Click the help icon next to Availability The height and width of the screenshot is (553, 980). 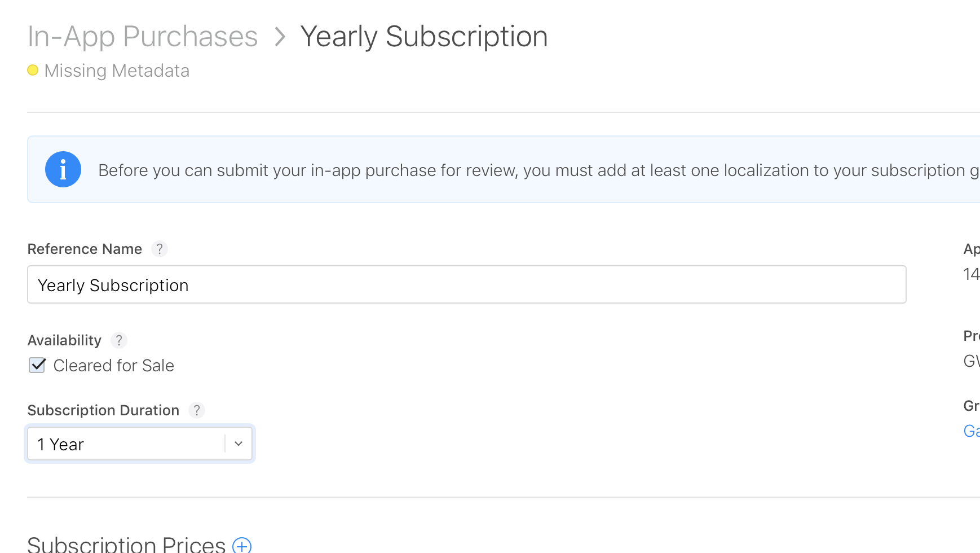coord(119,340)
